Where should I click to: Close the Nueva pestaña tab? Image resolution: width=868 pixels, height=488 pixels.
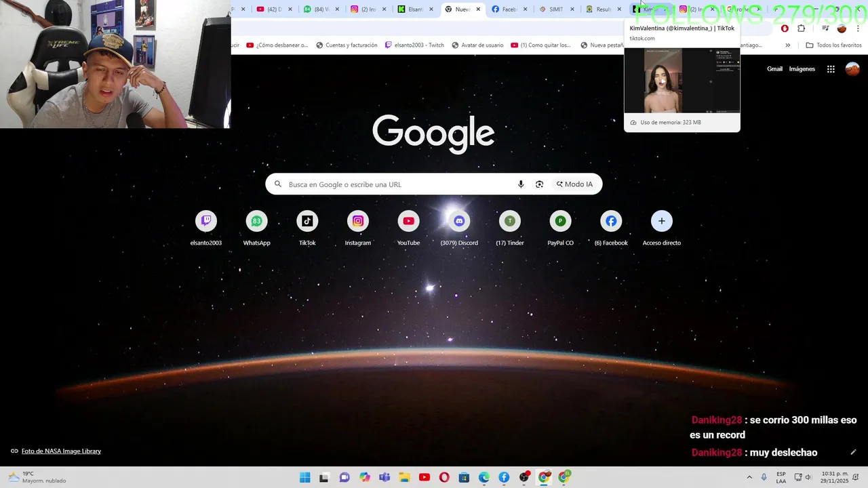click(x=478, y=9)
